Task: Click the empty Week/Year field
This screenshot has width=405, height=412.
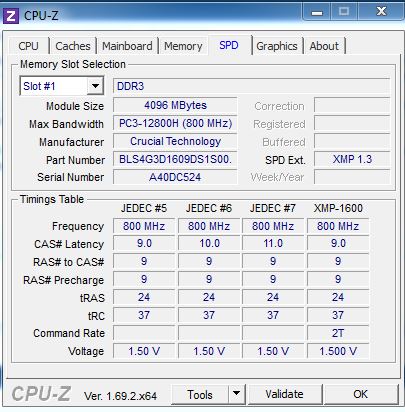Action: point(352,177)
